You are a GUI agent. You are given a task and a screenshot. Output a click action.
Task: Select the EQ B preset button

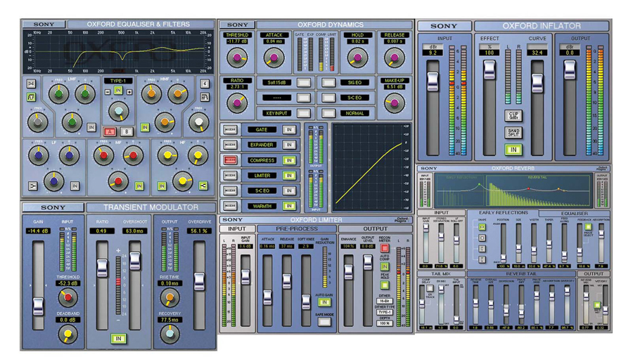pyautogui.click(x=127, y=131)
